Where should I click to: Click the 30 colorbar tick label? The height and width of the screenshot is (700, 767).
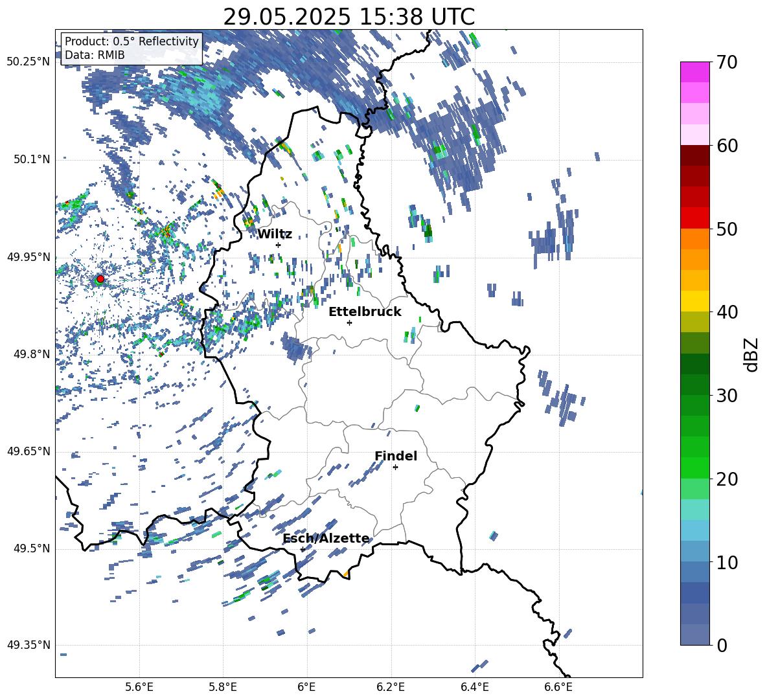click(x=727, y=396)
